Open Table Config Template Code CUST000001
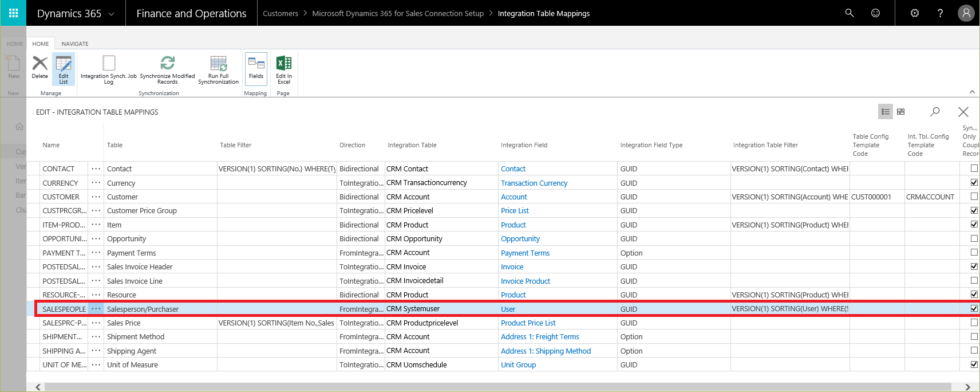 [876, 197]
